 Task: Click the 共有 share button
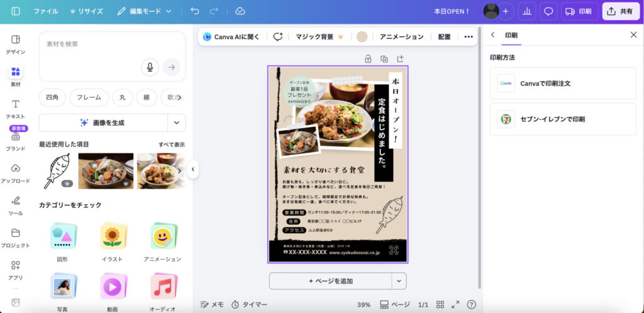(620, 11)
